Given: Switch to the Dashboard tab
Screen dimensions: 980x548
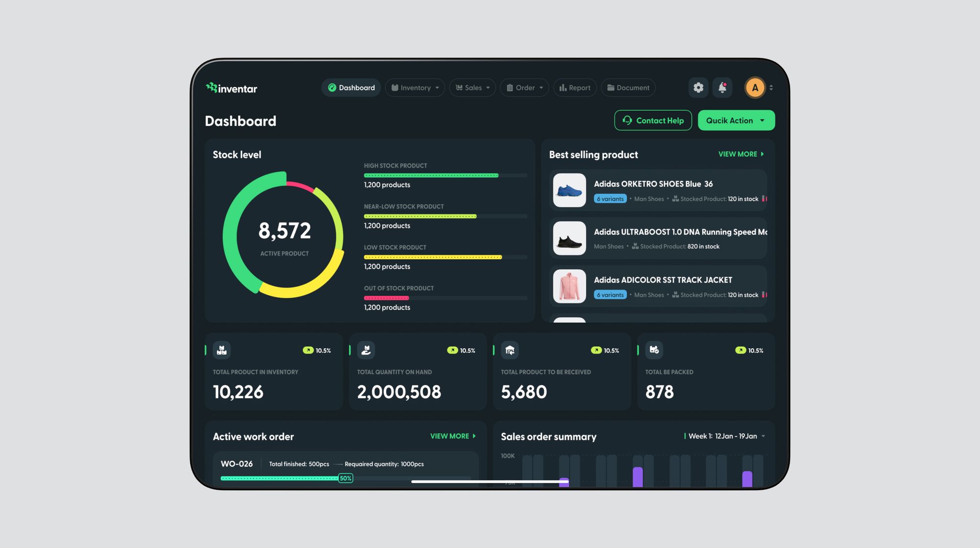Looking at the screenshot, I should 351,88.
